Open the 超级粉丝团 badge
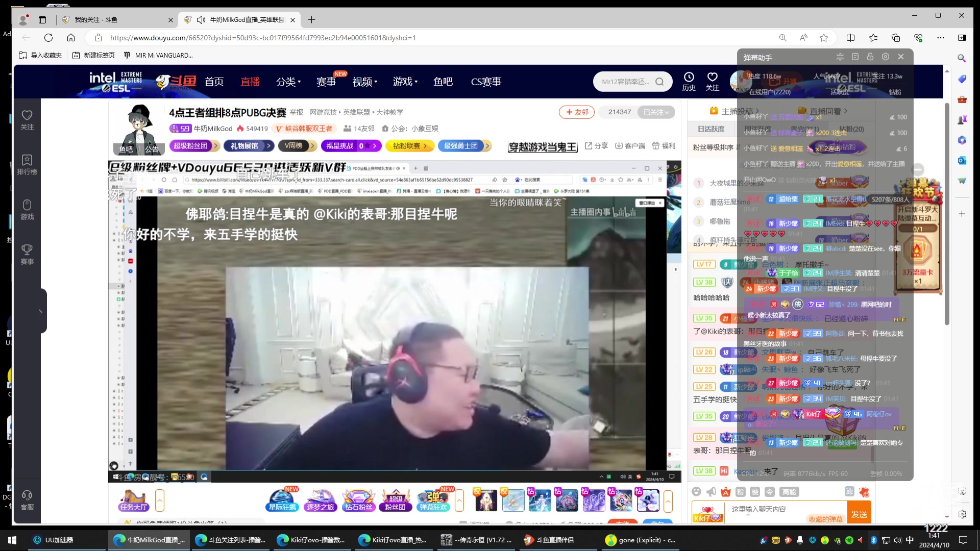The height and width of the screenshot is (551, 980). tap(194, 146)
